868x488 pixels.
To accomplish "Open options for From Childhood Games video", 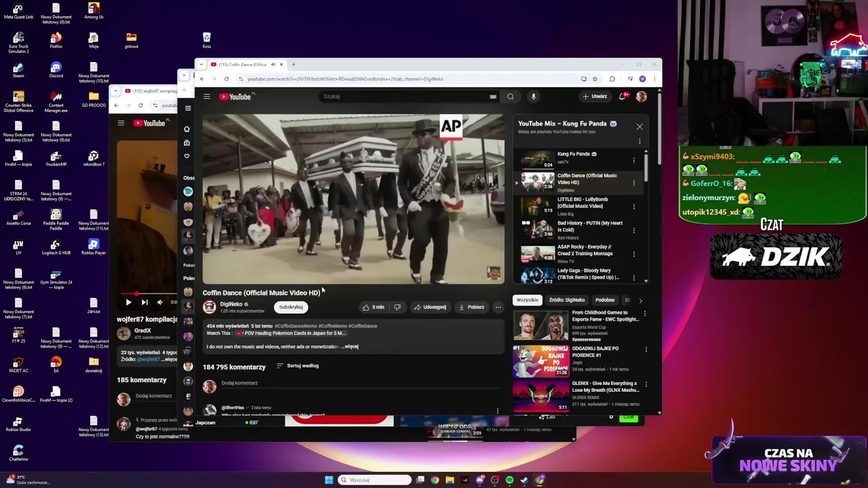I will pos(645,314).
